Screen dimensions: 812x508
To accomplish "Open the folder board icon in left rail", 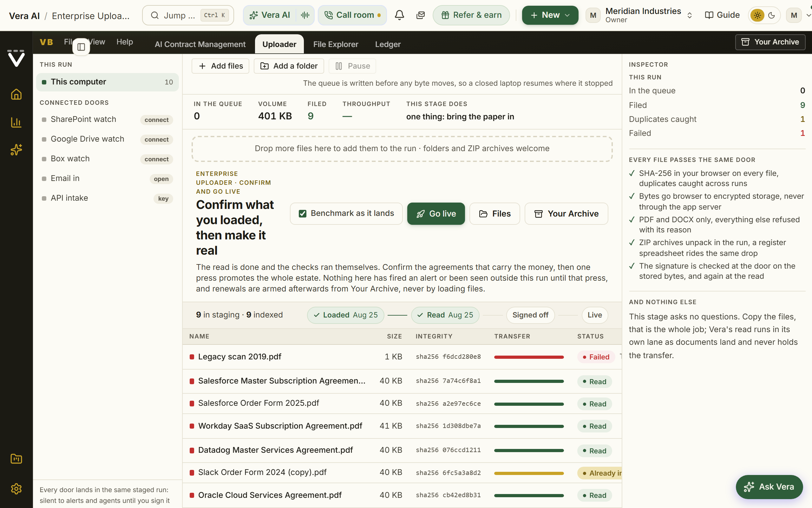I will pyautogui.click(x=16, y=458).
